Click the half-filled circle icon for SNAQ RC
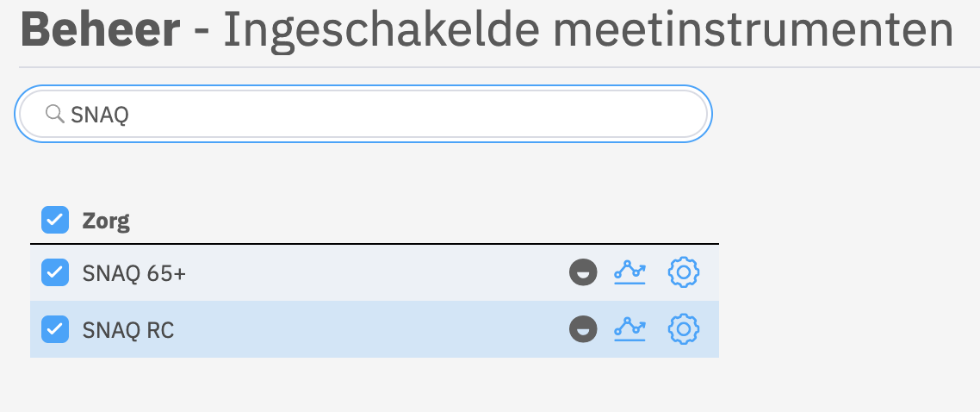 click(x=583, y=328)
